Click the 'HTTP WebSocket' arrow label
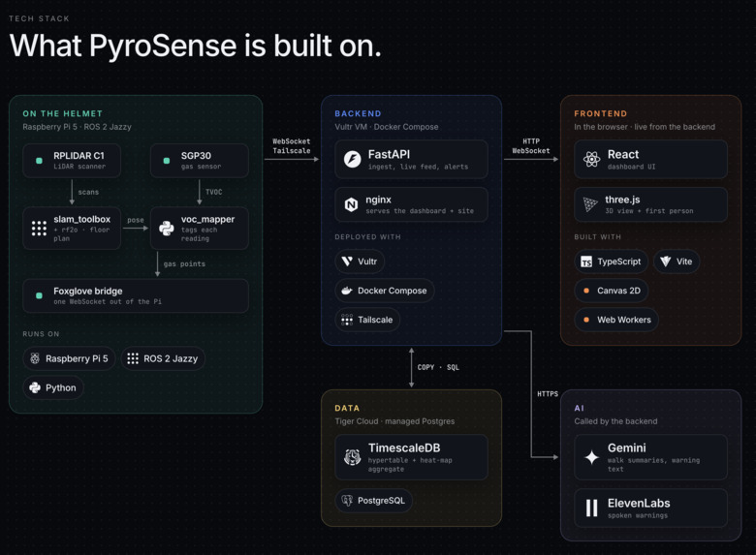756x555 pixels. pyautogui.click(x=531, y=146)
